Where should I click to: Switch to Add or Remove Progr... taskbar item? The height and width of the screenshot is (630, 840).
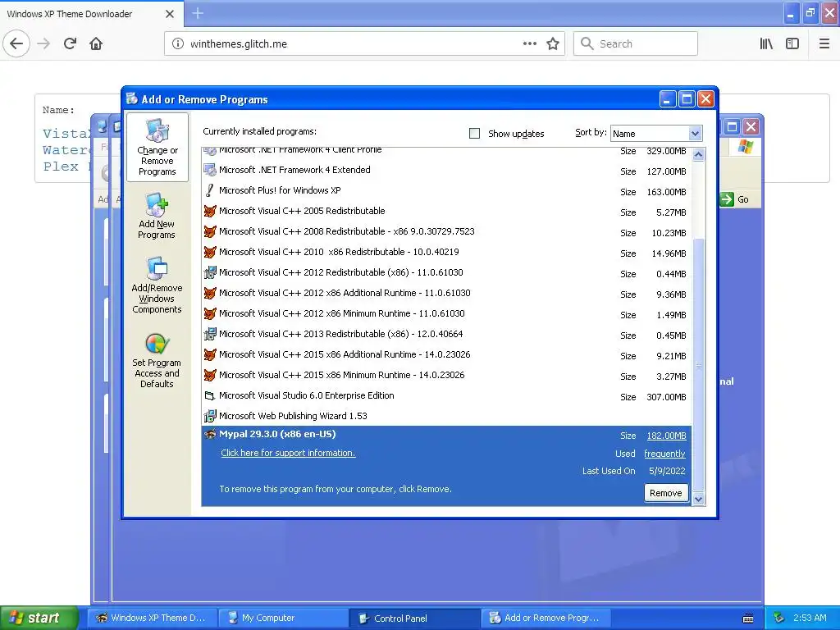click(546, 619)
